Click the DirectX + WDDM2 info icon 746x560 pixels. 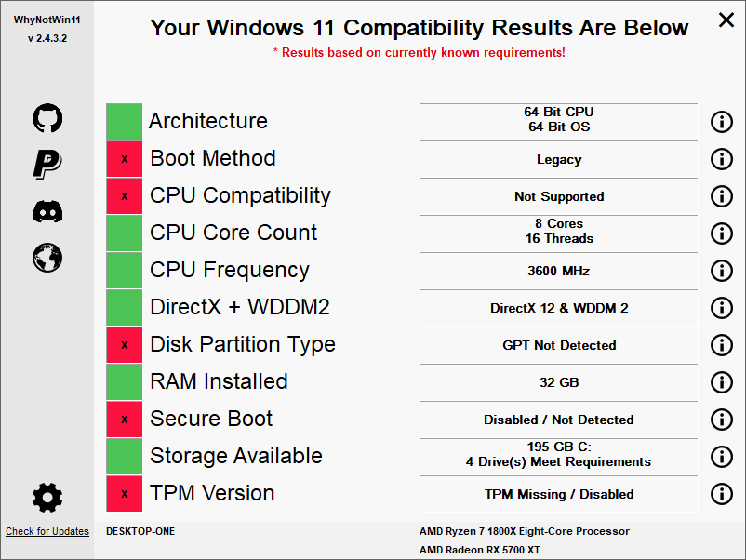pos(721,308)
